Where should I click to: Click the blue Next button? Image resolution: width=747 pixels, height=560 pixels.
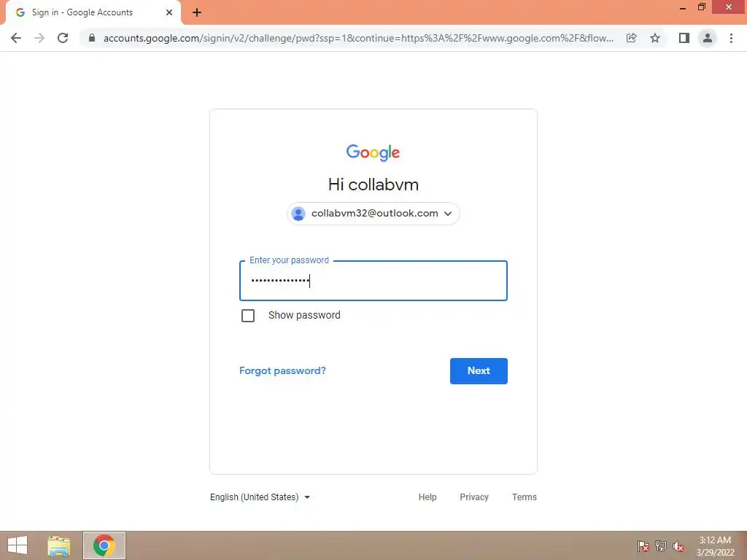(x=479, y=371)
